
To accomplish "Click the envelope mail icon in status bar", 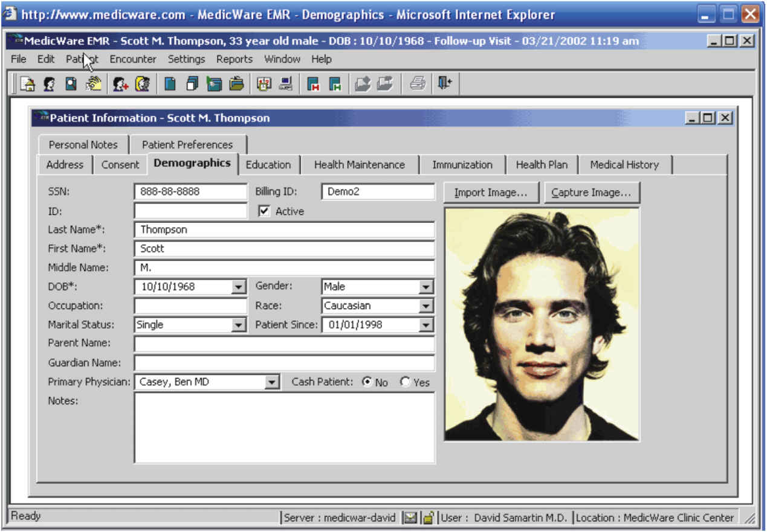I will [411, 518].
